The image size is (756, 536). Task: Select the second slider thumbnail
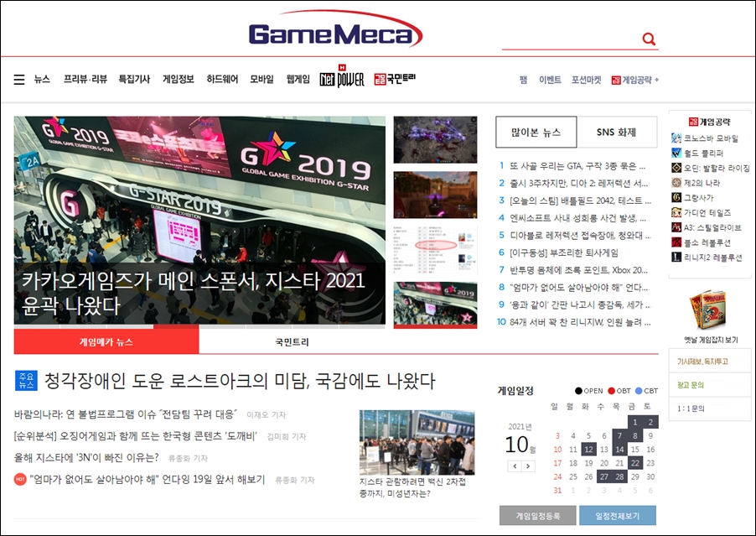point(435,195)
